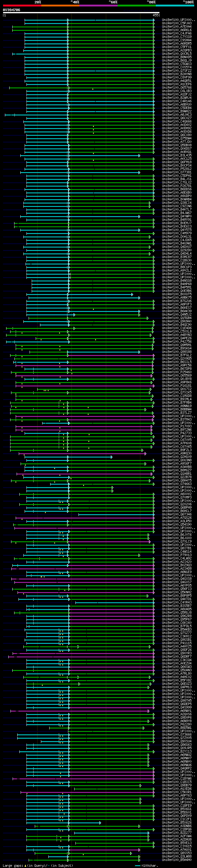Open the UniRef100_B3TM43 entry
This screenshot has width=197, height=868.
pyautogui.click(x=177, y=419)
